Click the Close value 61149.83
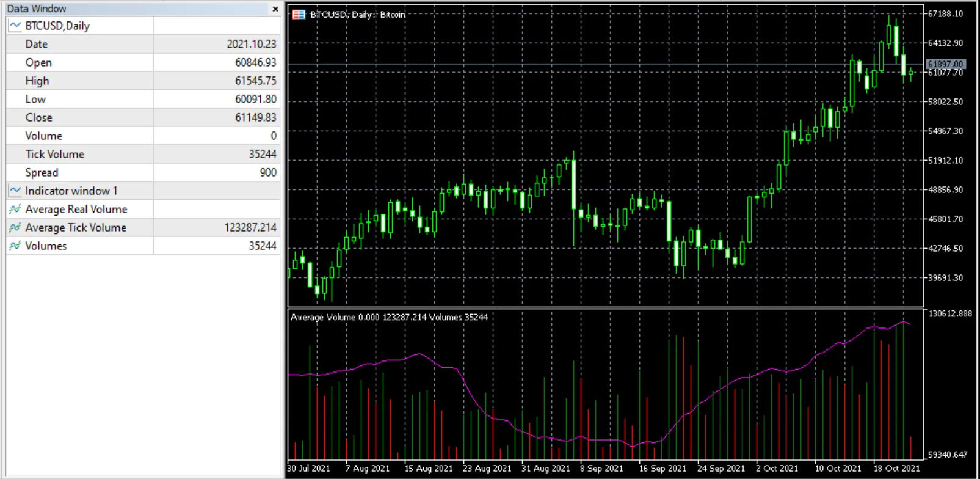Image resolution: width=980 pixels, height=479 pixels. pyautogui.click(x=255, y=117)
